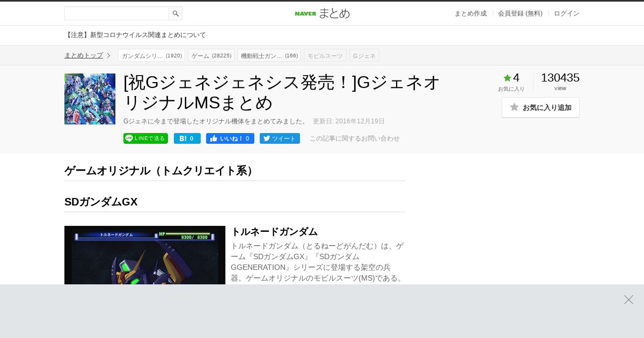Screen dimensions: 644x338
Task: Open the ログイン link
Action: (567, 13)
